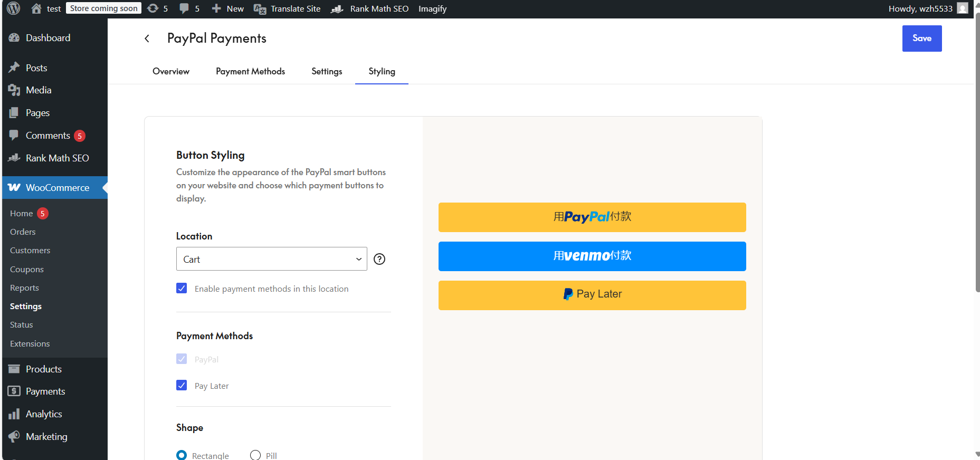Toggle the Pay Later checkbox
Screen dimensions: 980x460
(182, 385)
